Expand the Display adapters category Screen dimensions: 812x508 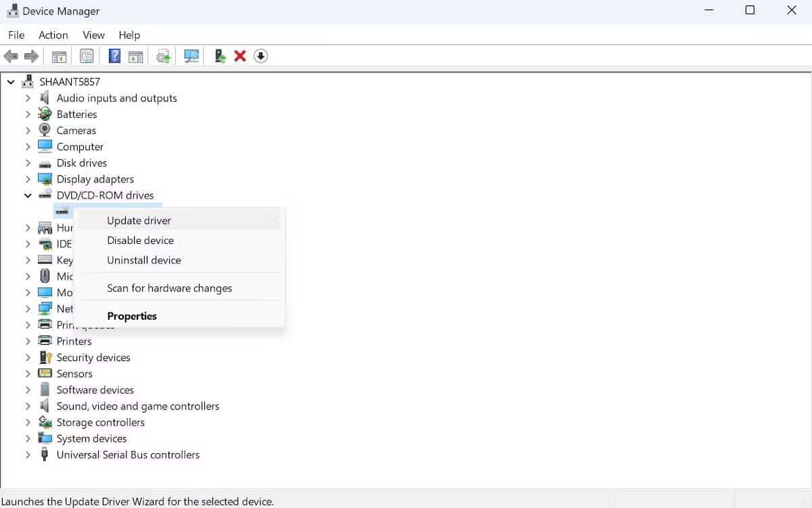(x=28, y=179)
